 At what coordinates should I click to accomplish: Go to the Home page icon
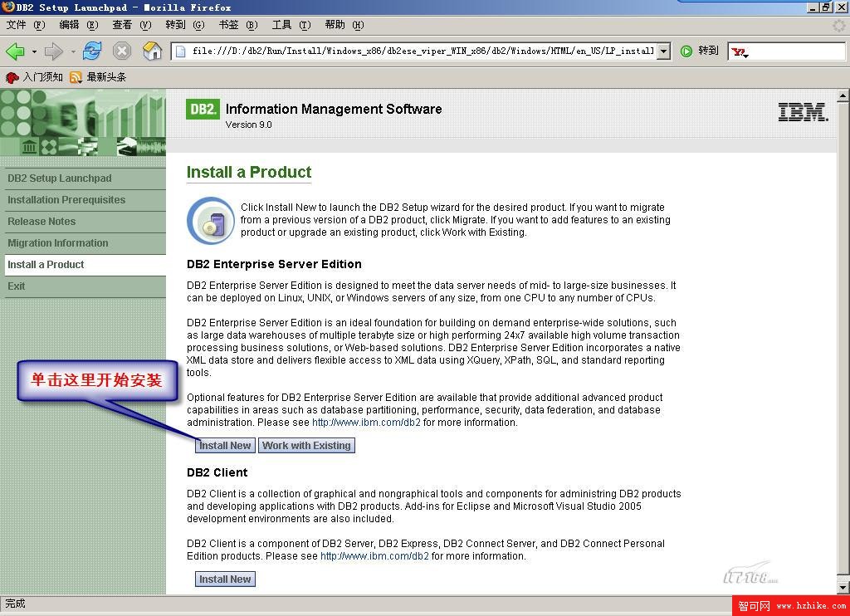(x=153, y=51)
